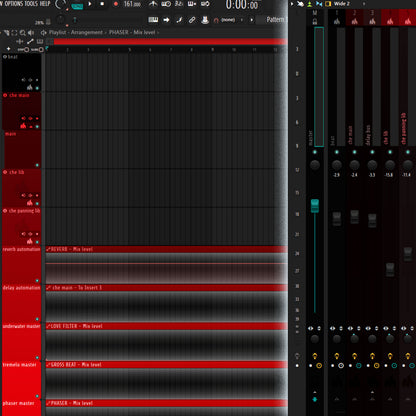
Task: Click the 161 tempo field
Action: (132, 4)
